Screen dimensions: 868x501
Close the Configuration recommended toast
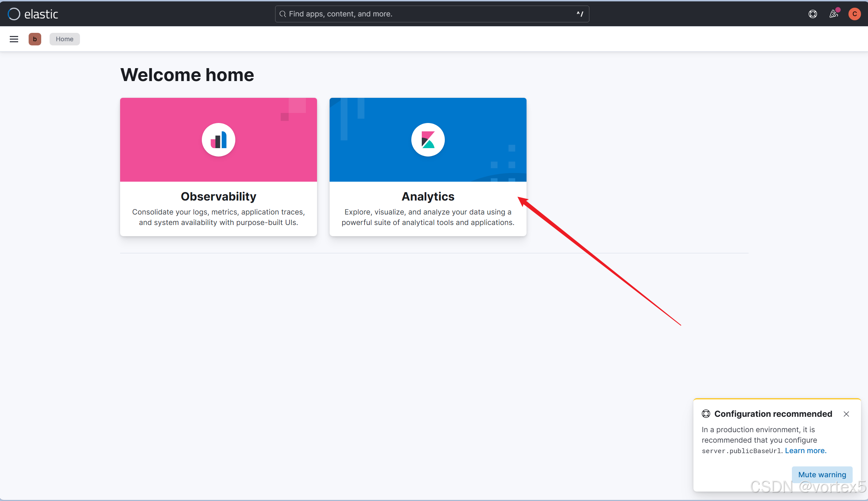tap(846, 414)
